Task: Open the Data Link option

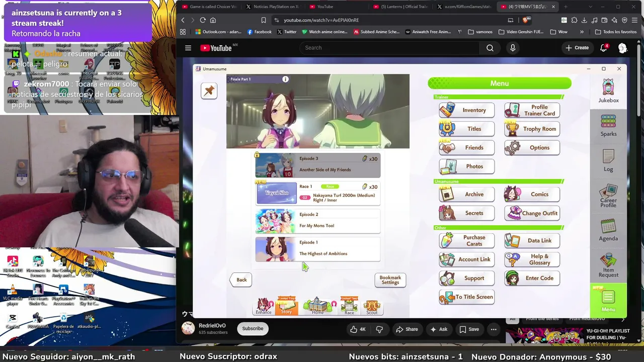Action: tap(532, 240)
